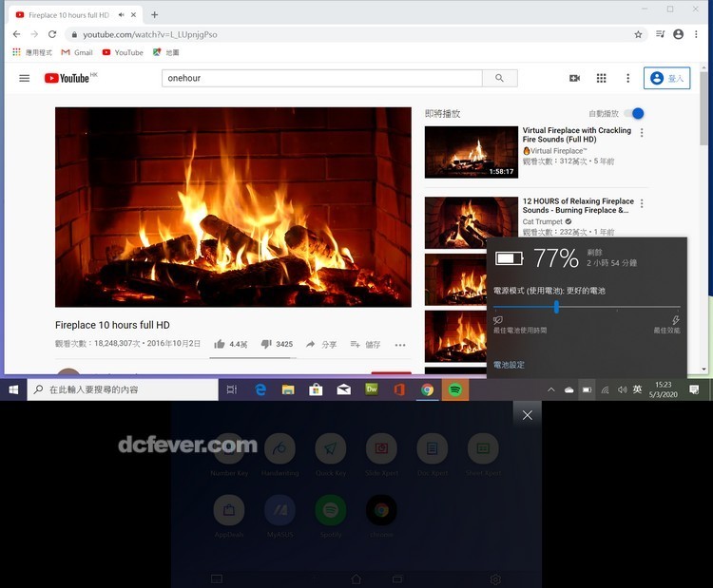This screenshot has height=588, width=713.
Task: Toggle the YouTube autoplay switch
Action: 634,113
